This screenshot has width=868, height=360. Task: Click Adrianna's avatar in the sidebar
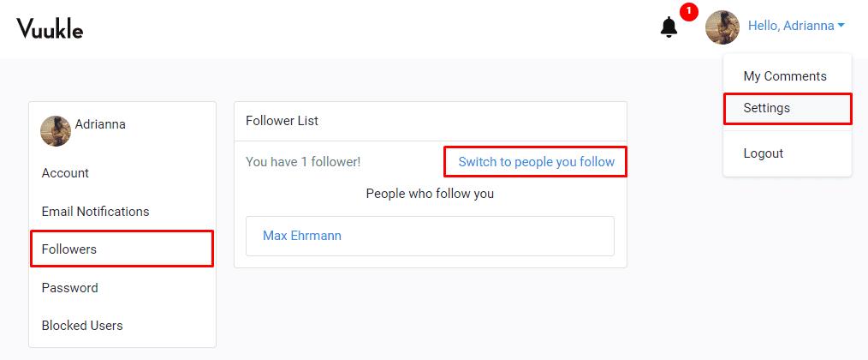[x=56, y=131]
